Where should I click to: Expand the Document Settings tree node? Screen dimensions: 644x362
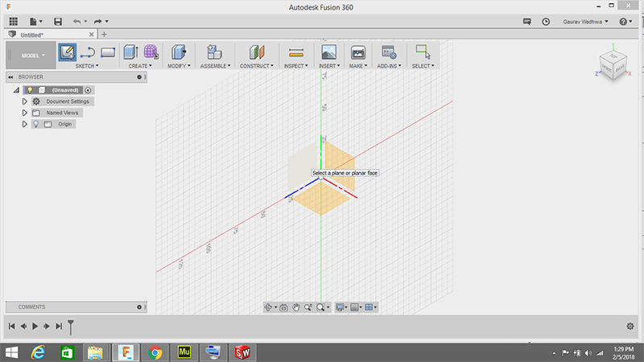pos(25,101)
